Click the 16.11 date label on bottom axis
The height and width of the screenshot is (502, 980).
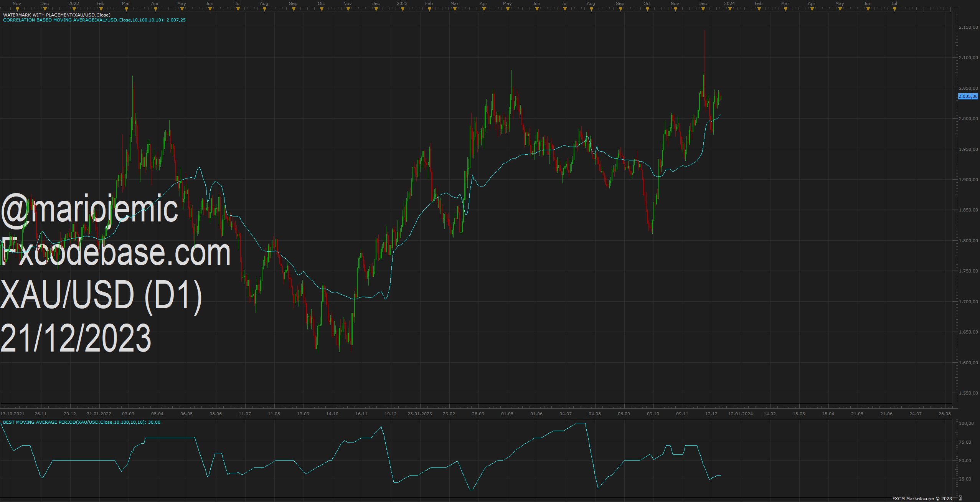click(361, 414)
